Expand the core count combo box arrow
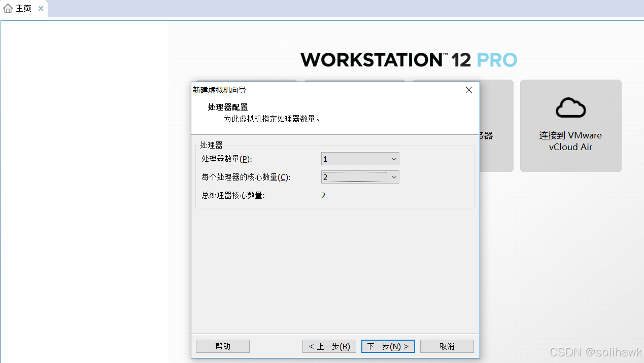The image size is (644, 363). coord(394,177)
